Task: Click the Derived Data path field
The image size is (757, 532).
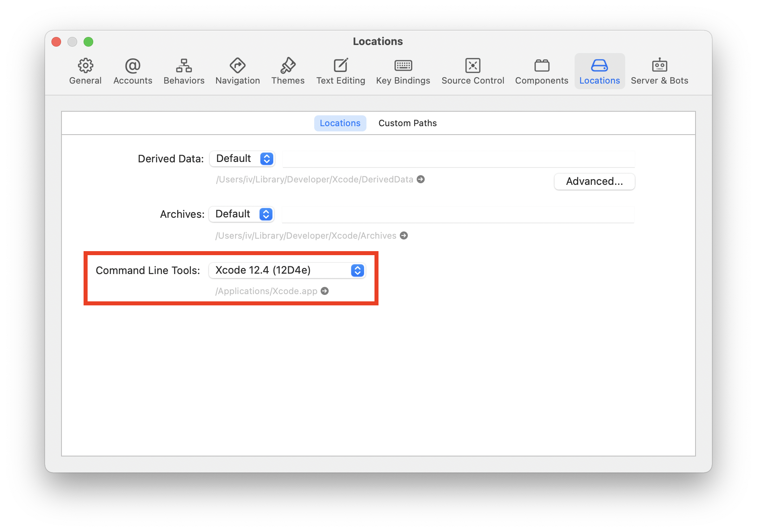Action: pyautogui.click(x=458, y=159)
